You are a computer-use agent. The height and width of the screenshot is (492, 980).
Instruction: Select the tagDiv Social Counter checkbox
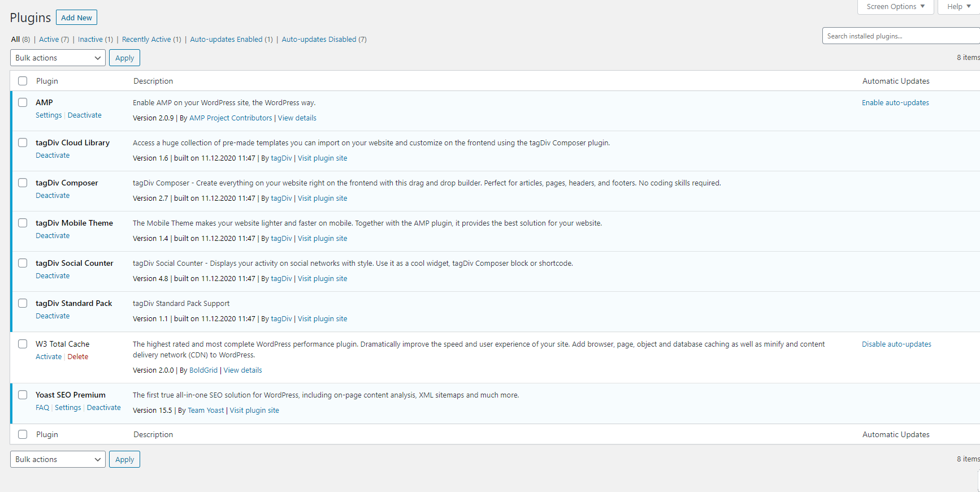tap(23, 263)
